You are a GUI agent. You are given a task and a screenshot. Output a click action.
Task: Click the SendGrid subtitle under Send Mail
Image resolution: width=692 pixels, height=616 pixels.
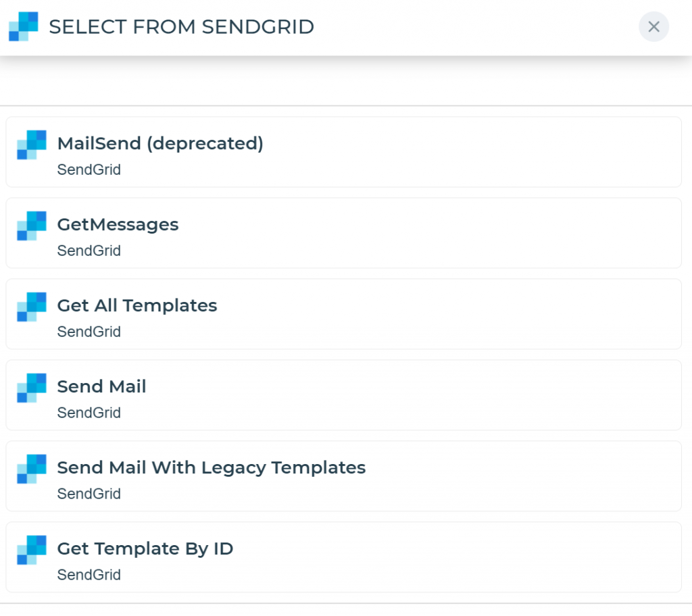coord(89,413)
